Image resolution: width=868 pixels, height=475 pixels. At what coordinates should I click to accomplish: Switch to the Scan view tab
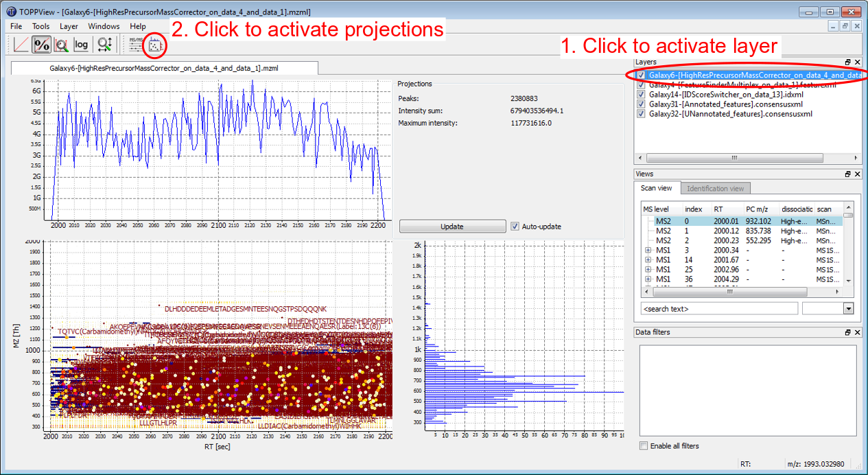pos(657,188)
